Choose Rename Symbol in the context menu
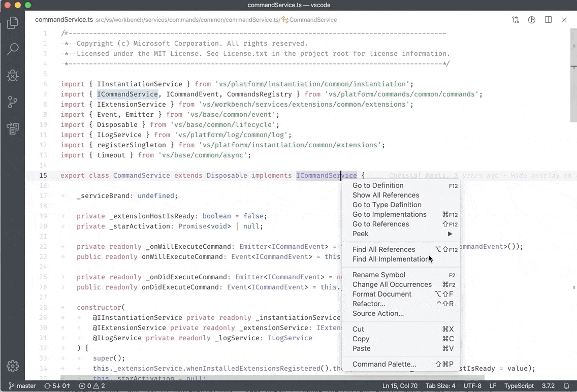The width and height of the screenshot is (577, 392). point(378,275)
